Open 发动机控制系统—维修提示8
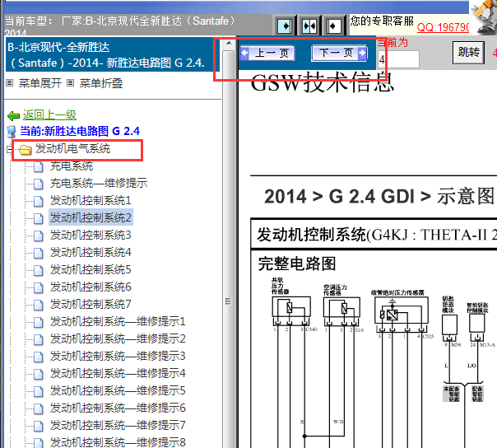This screenshot has height=448, width=497. click(x=118, y=442)
